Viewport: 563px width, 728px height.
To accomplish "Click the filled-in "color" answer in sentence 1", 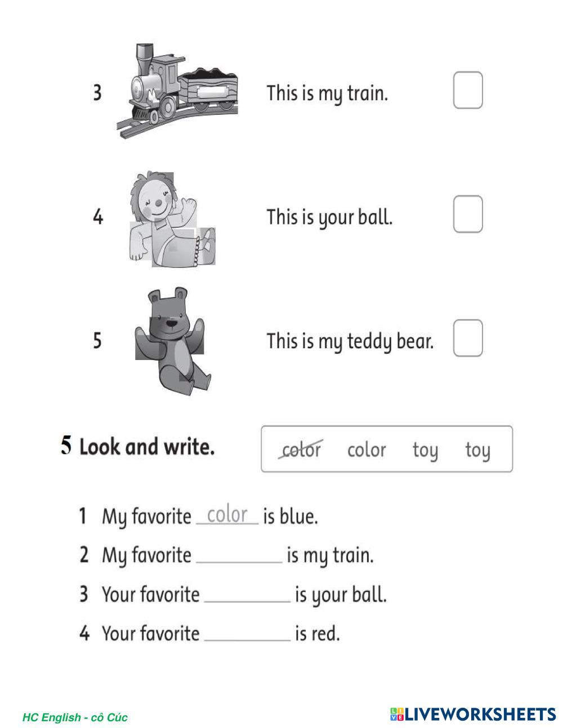I will (x=227, y=515).
